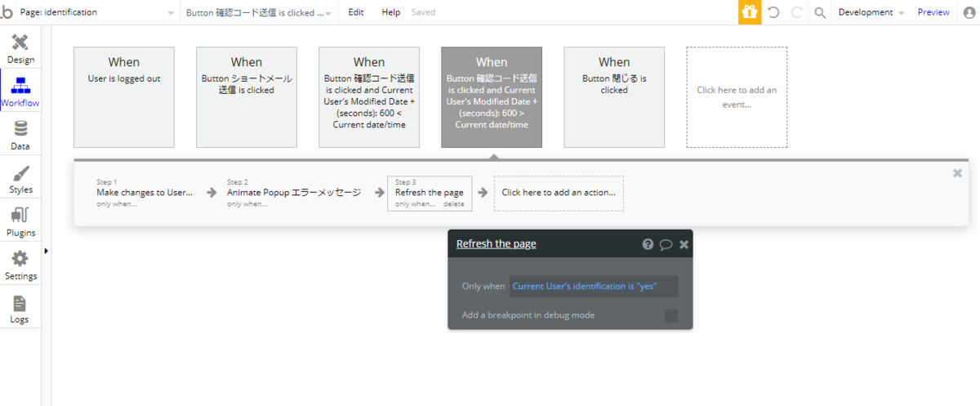Close the workflow actions strip
This screenshot has height=406, width=980.
957,173
